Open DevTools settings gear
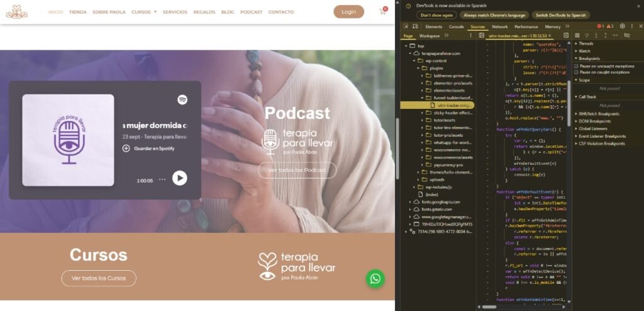This screenshot has height=311, width=644. click(x=622, y=26)
